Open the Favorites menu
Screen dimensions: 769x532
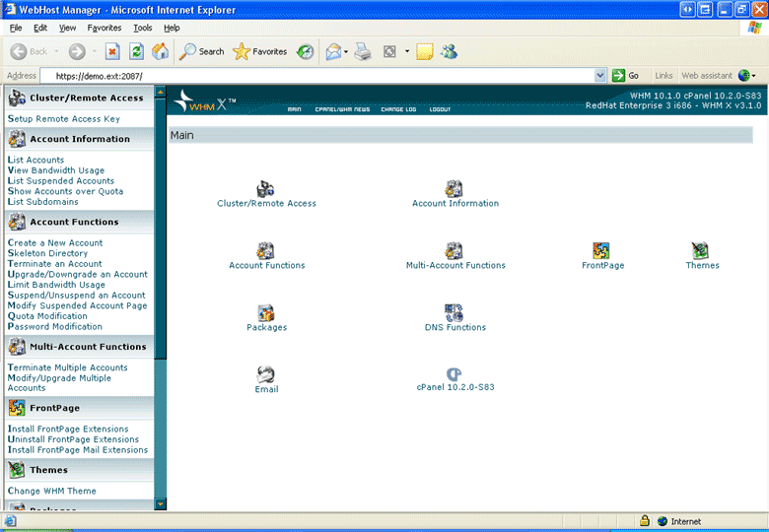104,28
